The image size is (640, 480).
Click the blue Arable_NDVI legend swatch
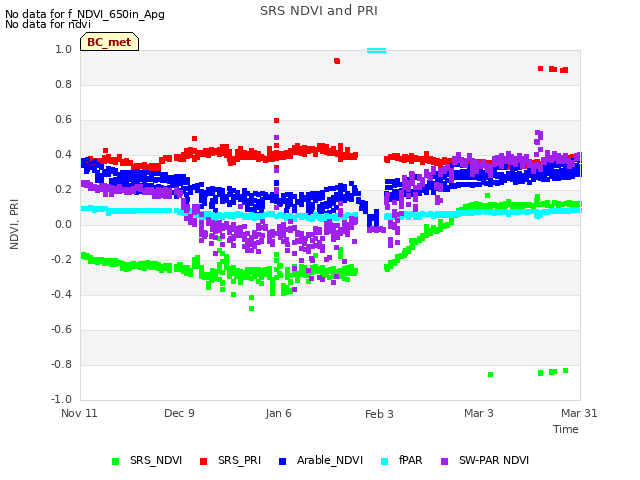pyautogui.click(x=282, y=461)
